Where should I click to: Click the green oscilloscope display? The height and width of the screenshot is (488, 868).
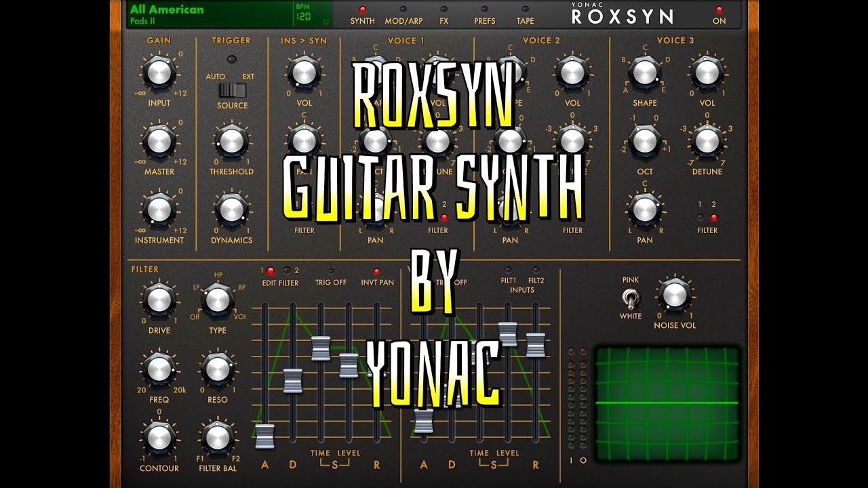click(667, 404)
